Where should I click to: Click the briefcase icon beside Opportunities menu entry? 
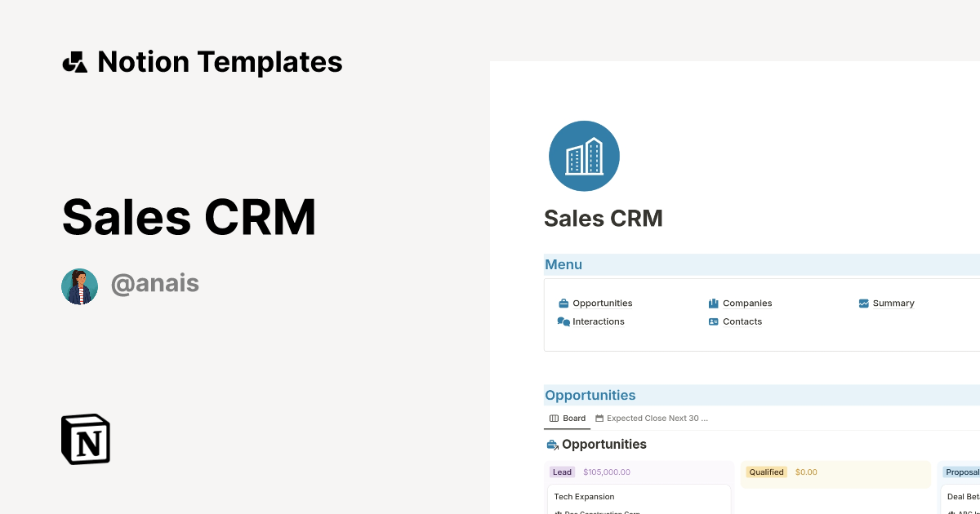[563, 303]
